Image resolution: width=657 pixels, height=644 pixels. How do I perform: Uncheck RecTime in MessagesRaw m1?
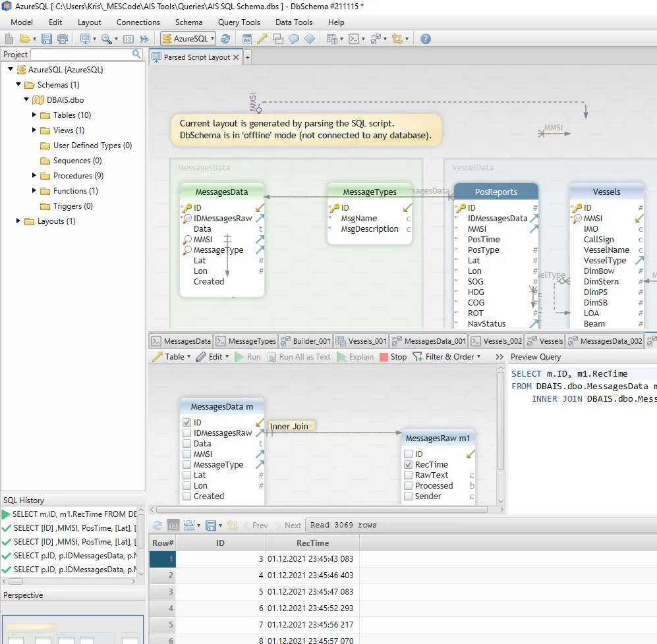pos(409,465)
